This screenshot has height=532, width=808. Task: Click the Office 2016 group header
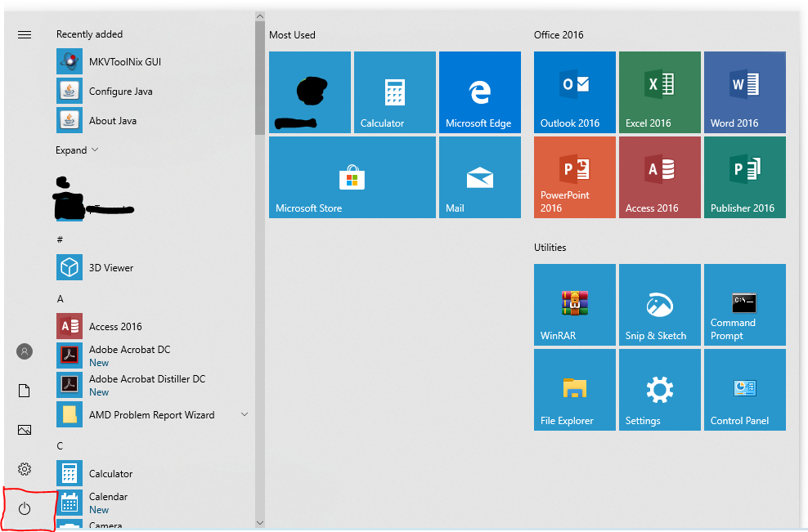click(559, 35)
